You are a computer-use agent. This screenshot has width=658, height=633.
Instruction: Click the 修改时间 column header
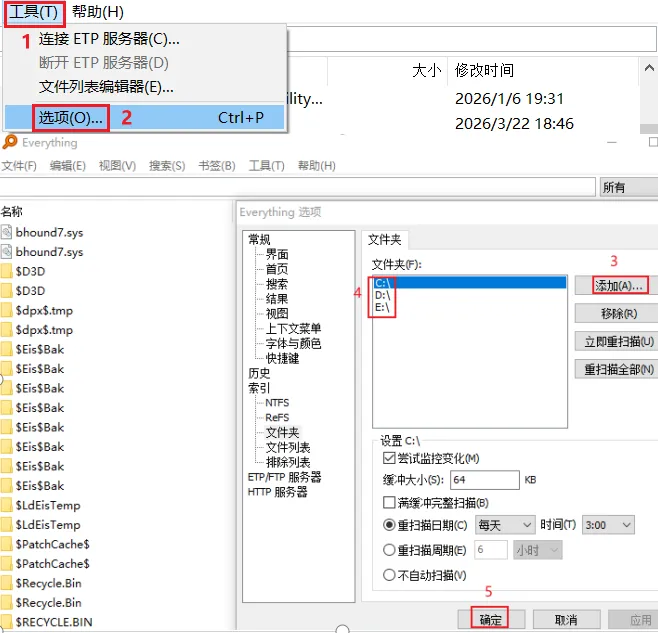[x=484, y=71]
